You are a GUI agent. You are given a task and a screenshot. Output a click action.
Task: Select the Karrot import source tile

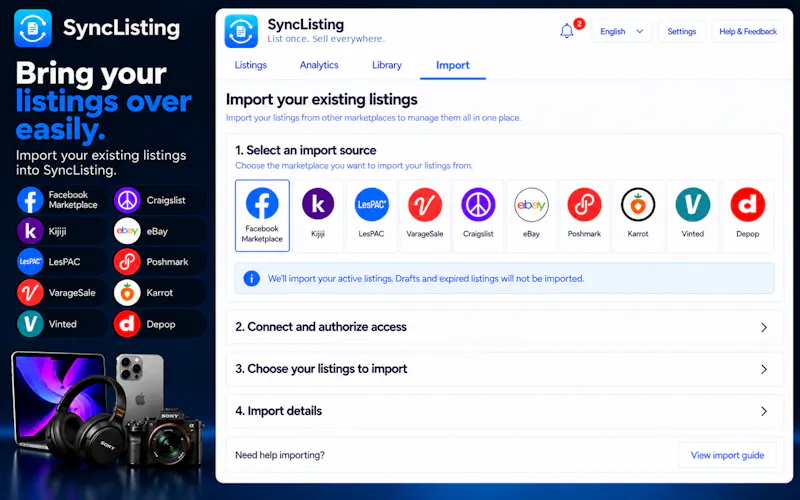[x=638, y=215]
